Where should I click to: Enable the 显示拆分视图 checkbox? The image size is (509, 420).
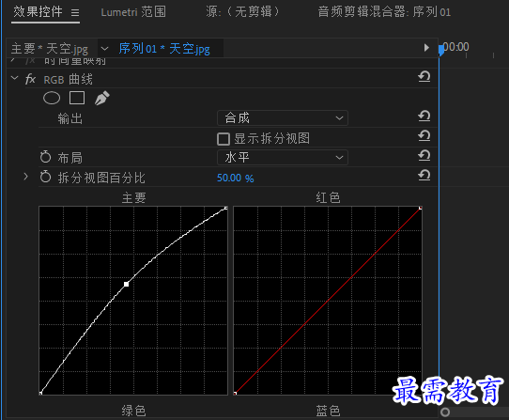224,139
